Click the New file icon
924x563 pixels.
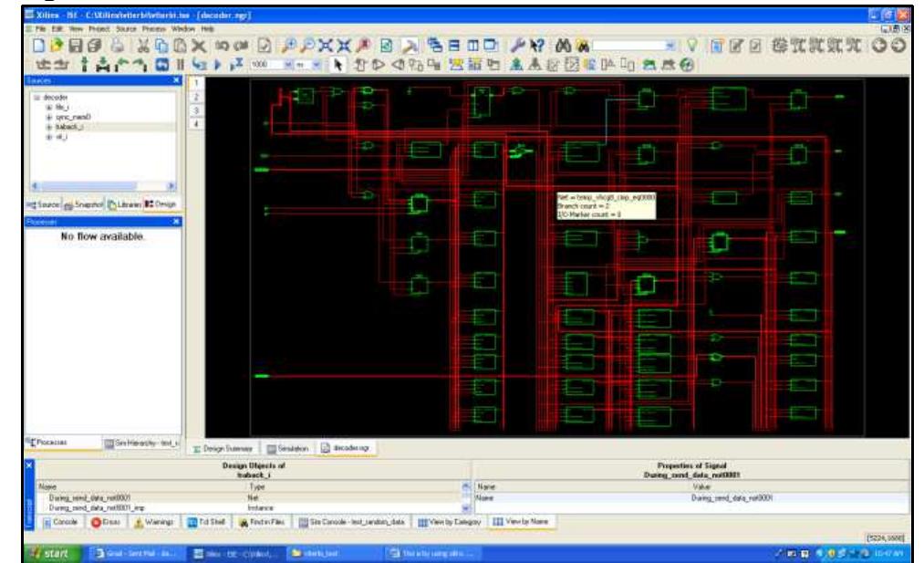tap(39, 46)
